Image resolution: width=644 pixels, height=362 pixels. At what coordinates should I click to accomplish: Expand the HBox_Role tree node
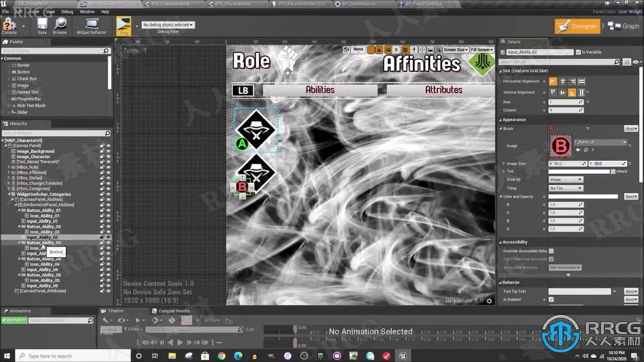click(8, 167)
